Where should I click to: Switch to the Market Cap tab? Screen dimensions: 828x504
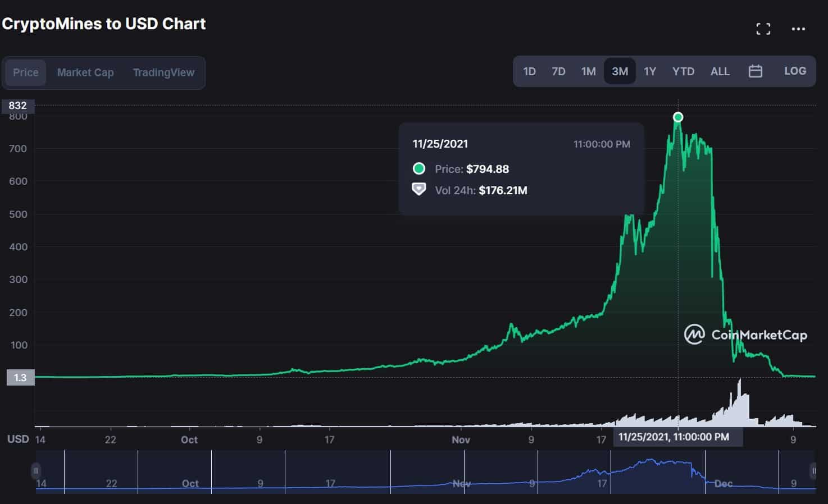[85, 72]
